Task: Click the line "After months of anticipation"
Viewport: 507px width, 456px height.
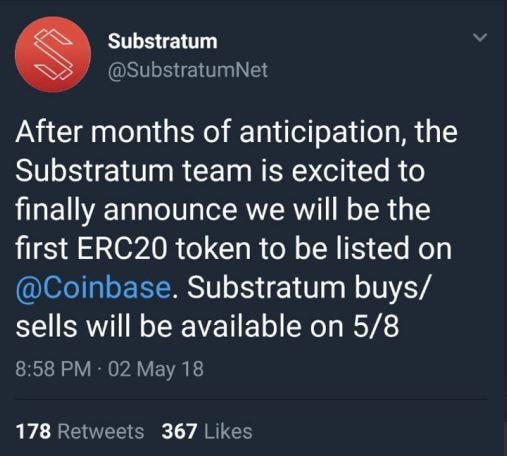Action: 208,132
